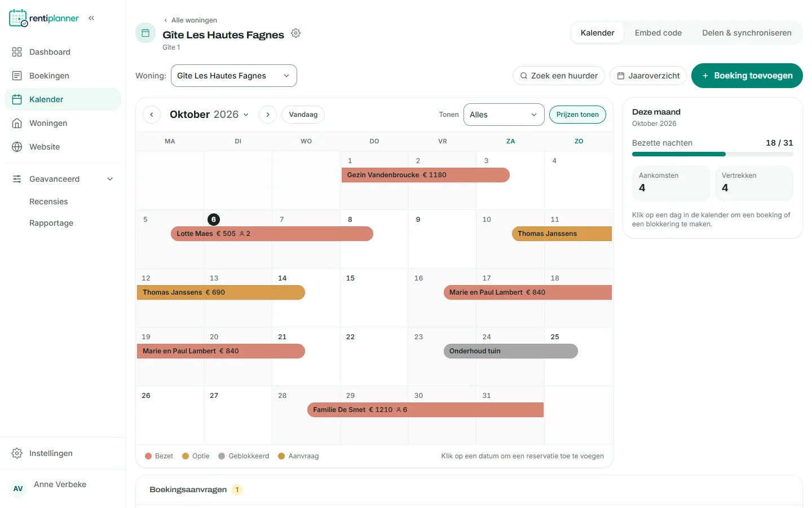Expand the Geavanceerd chevron
Image resolution: width=812 pixels, height=508 pixels.
tap(110, 179)
